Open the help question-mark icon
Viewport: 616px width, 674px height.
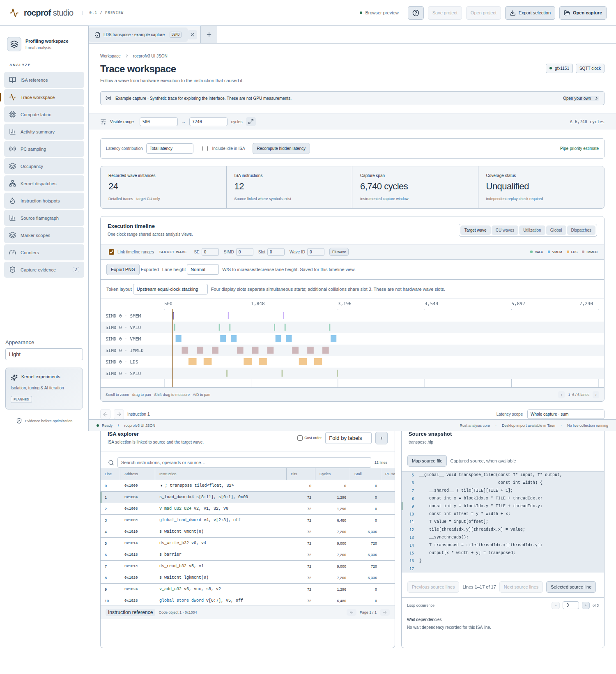coord(416,13)
